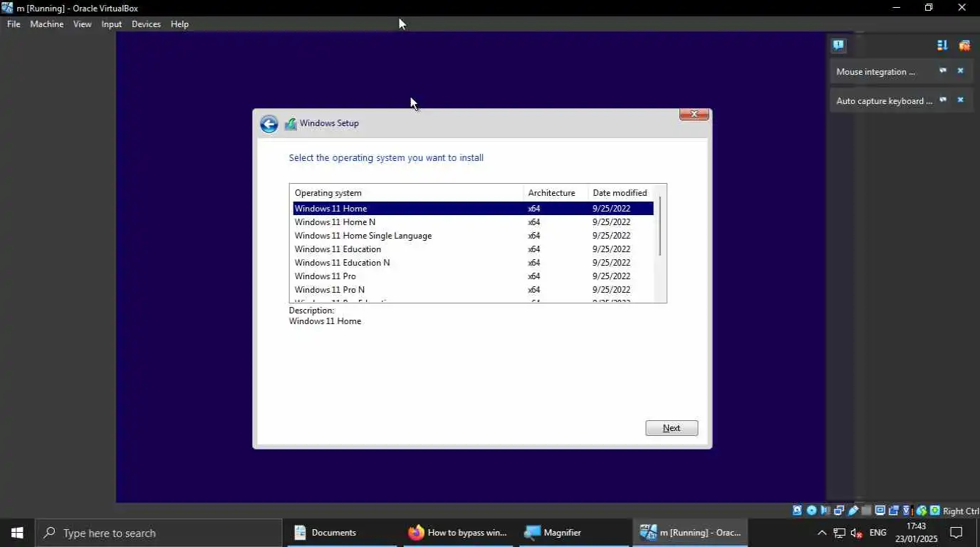Switch to the Firefox taskbar window
Image resolution: width=980 pixels, height=547 pixels.
click(x=458, y=533)
